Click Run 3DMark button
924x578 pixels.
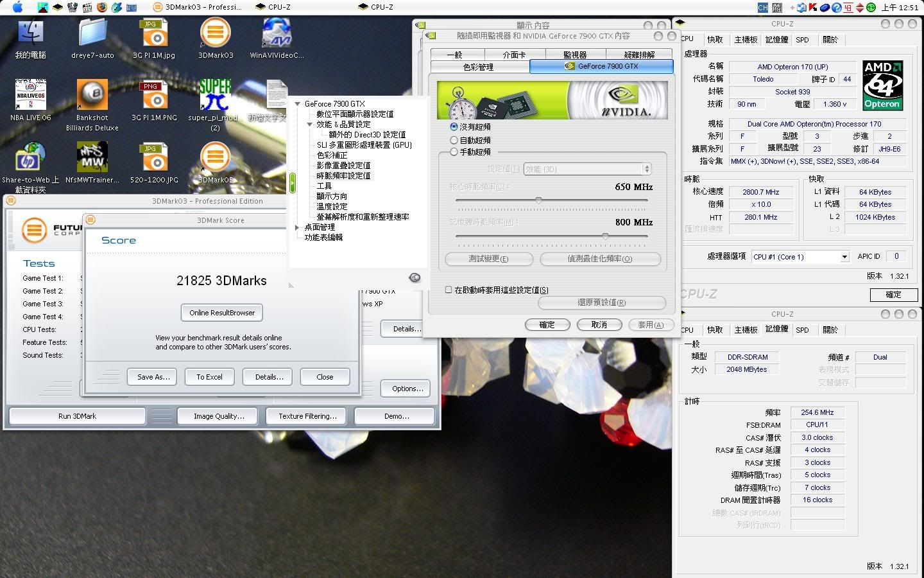coord(77,416)
